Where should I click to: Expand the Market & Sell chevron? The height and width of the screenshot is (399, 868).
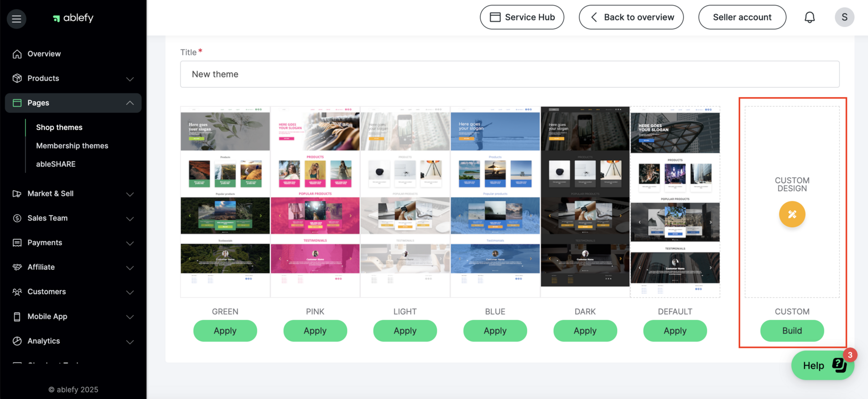[130, 194]
